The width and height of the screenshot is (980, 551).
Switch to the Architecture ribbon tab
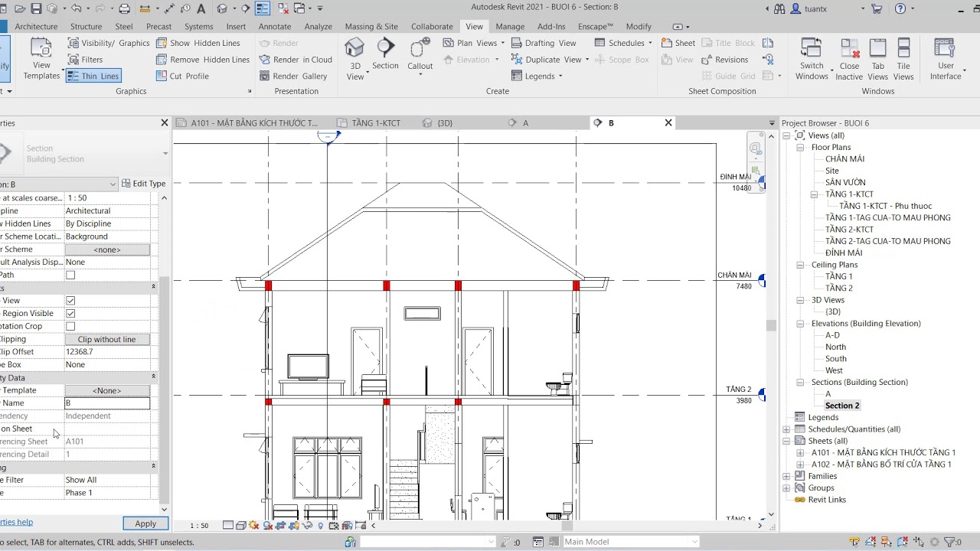pos(36,26)
